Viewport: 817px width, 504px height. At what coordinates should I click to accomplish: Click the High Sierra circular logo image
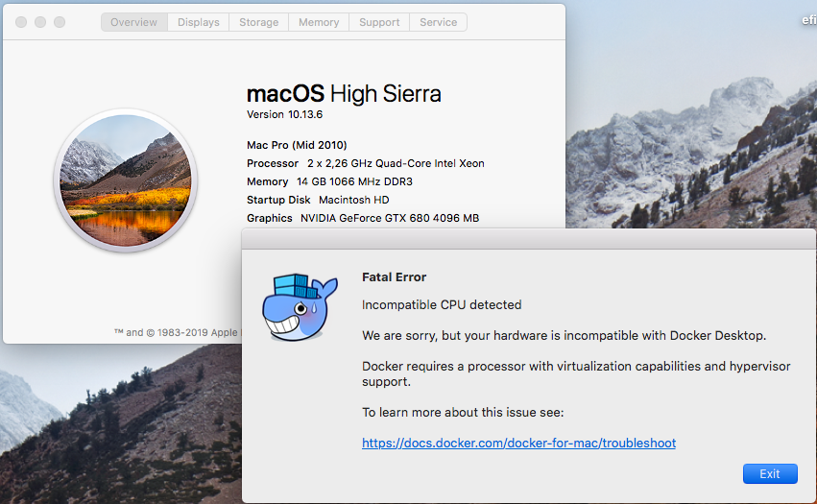(x=126, y=180)
